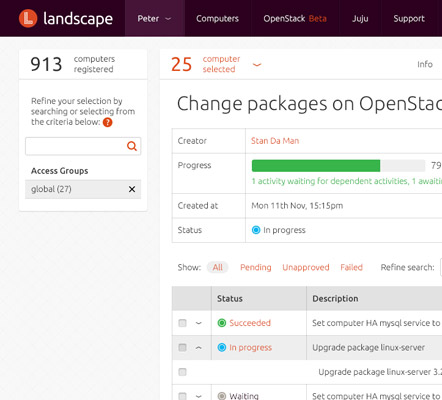
Task: Click the green progress bar
Action: [x=316, y=166]
